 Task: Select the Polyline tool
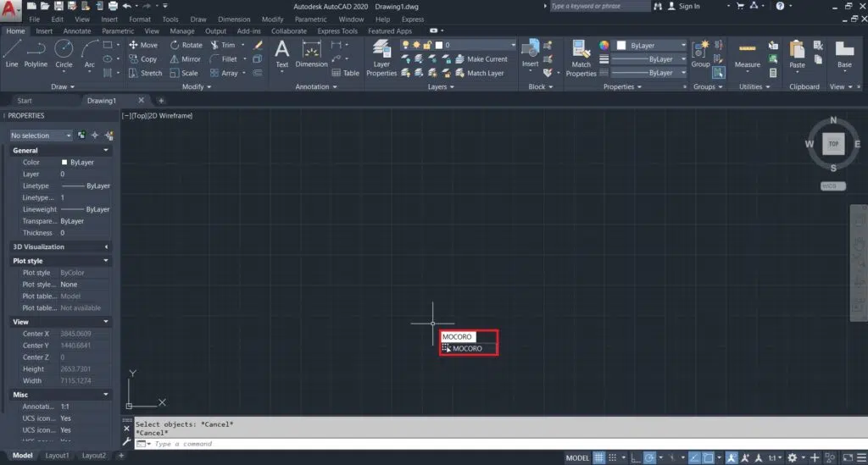[36, 53]
